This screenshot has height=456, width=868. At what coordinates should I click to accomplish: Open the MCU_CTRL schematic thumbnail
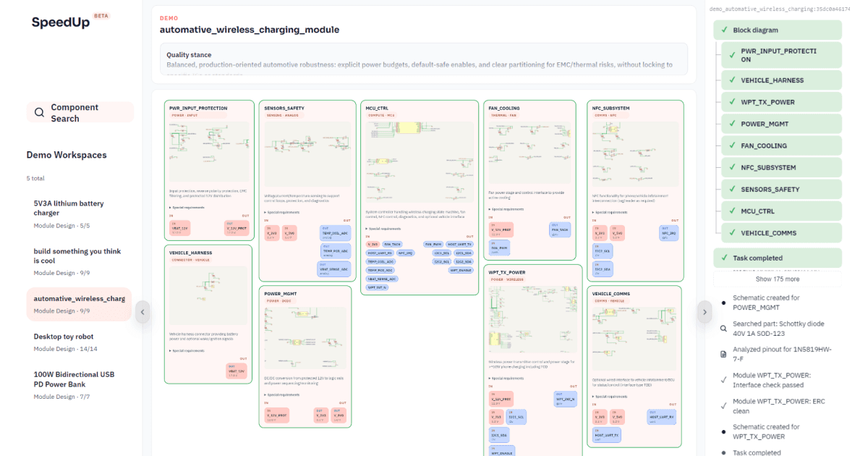(x=419, y=151)
